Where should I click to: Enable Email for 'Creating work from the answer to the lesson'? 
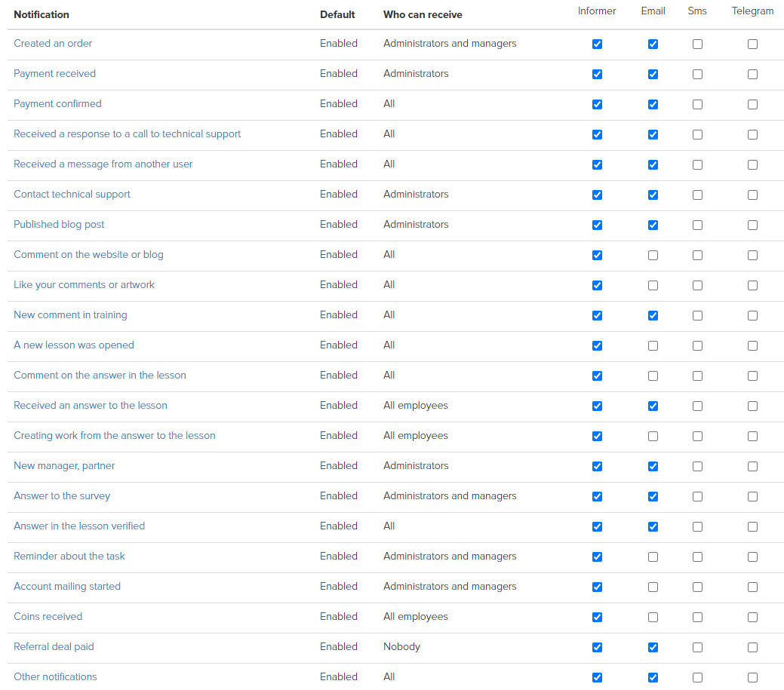point(653,436)
